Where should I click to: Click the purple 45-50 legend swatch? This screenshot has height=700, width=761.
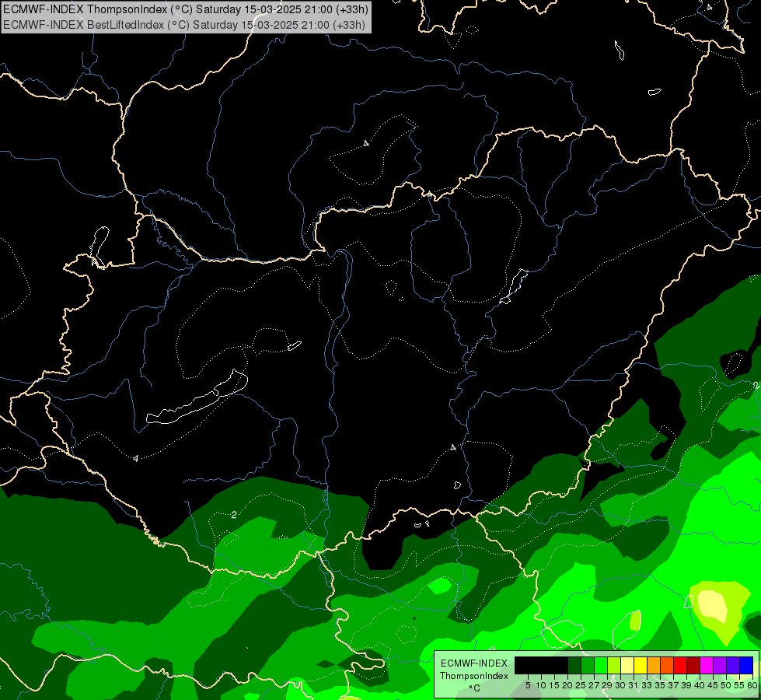(720, 665)
